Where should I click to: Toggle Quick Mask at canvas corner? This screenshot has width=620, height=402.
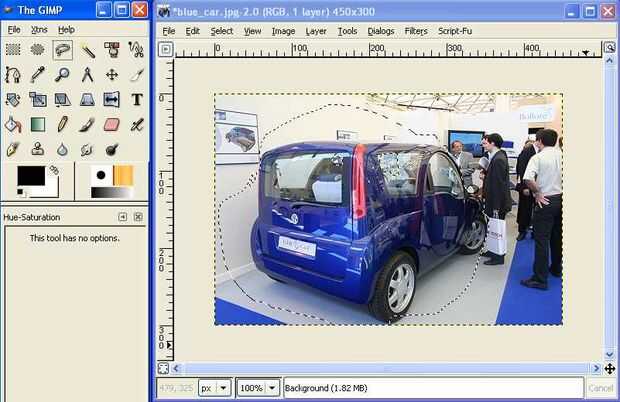click(x=163, y=368)
